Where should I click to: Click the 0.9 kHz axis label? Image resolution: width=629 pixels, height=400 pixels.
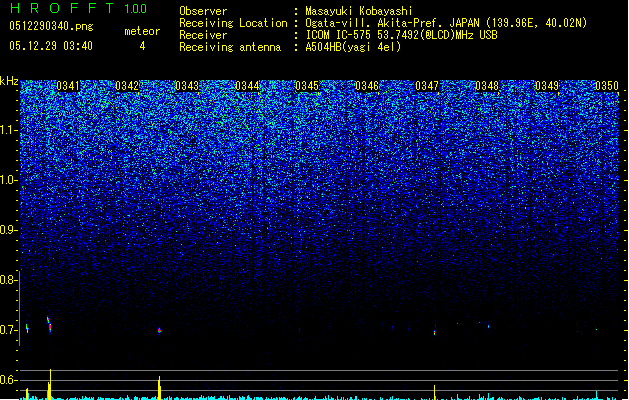[9, 230]
